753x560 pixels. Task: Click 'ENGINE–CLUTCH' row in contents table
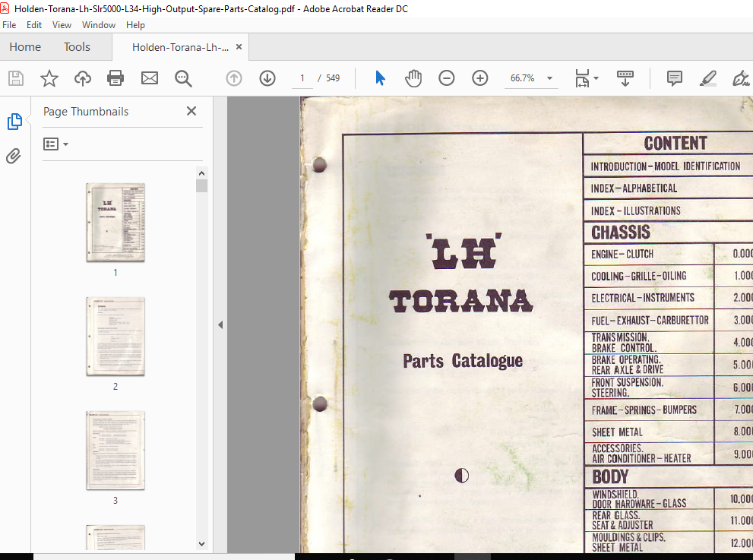(668, 254)
